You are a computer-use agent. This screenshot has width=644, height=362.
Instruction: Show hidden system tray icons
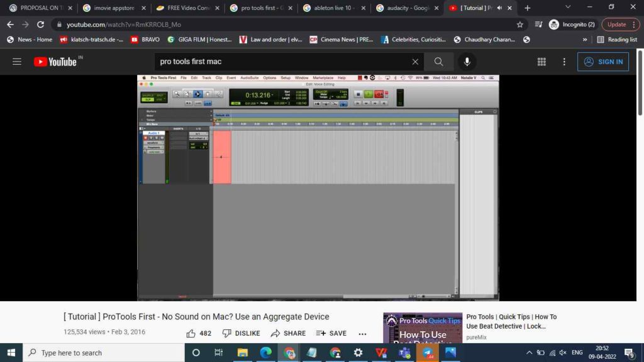(529, 353)
